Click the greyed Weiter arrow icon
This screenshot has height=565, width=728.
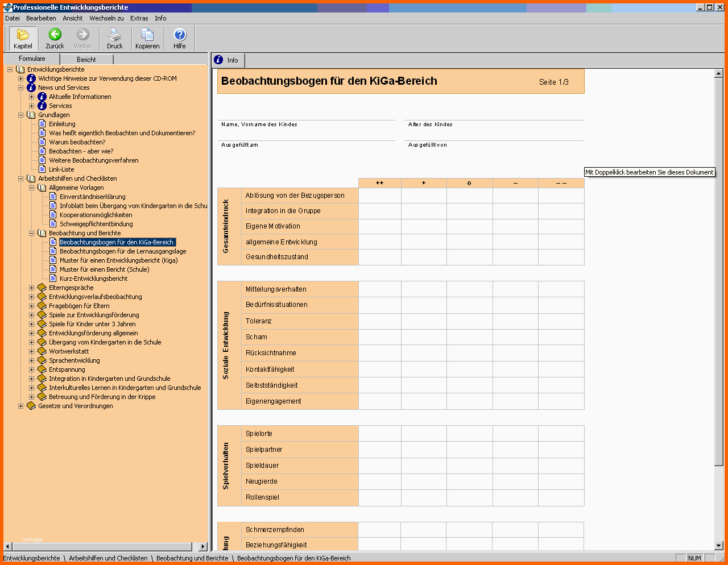click(x=83, y=35)
